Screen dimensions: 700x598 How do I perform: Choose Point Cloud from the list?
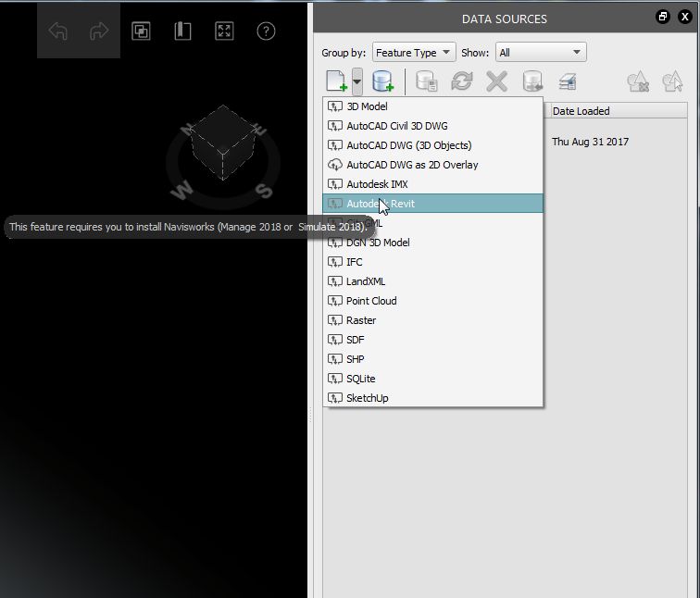coord(432,301)
